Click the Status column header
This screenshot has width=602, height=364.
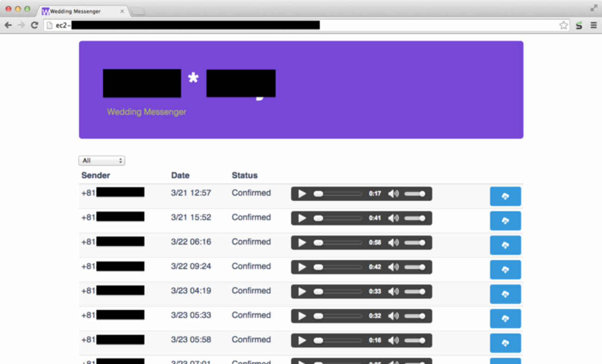click(x=245, y=175)
